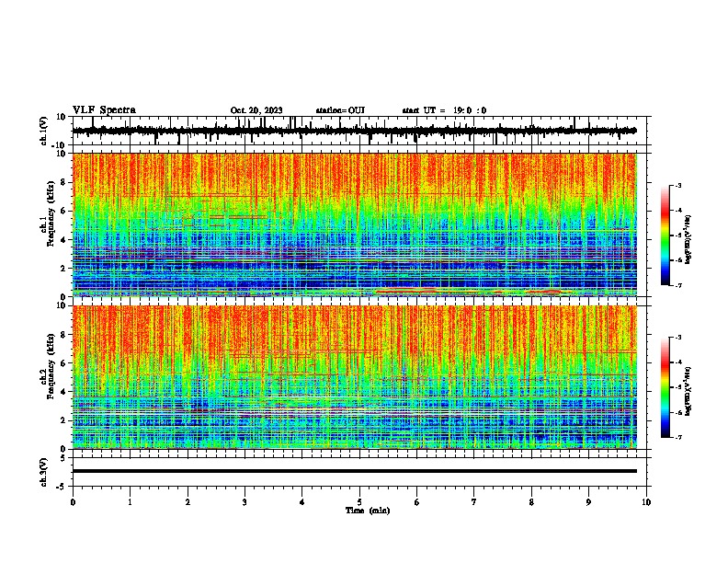Click the "8" kHz tick on ch.1 frequency axis

click(64, 182)
